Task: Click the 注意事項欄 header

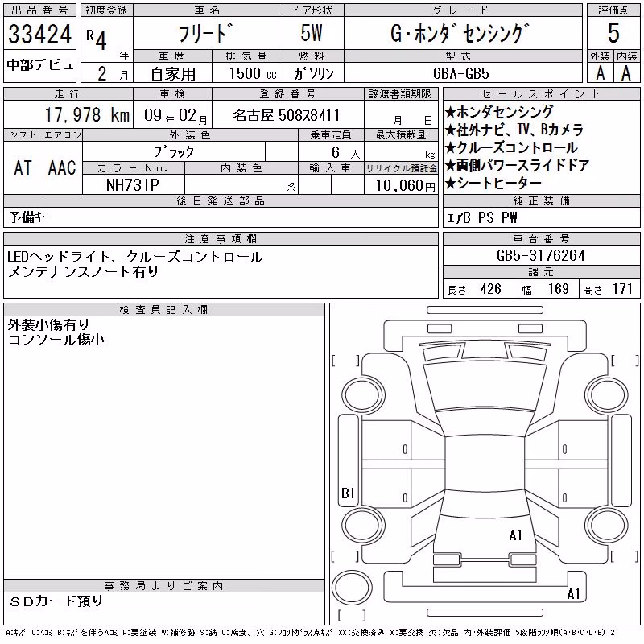Action: pyautogui.click(x=221, y=238)
